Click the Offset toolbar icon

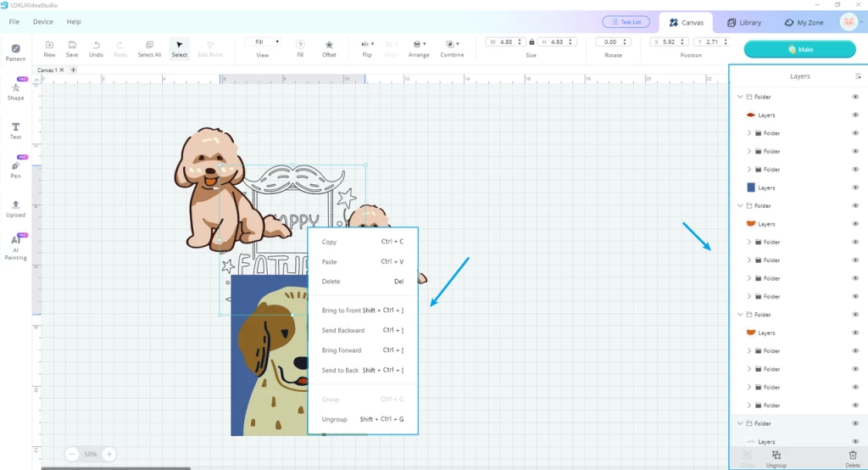(x=329, y=48)
